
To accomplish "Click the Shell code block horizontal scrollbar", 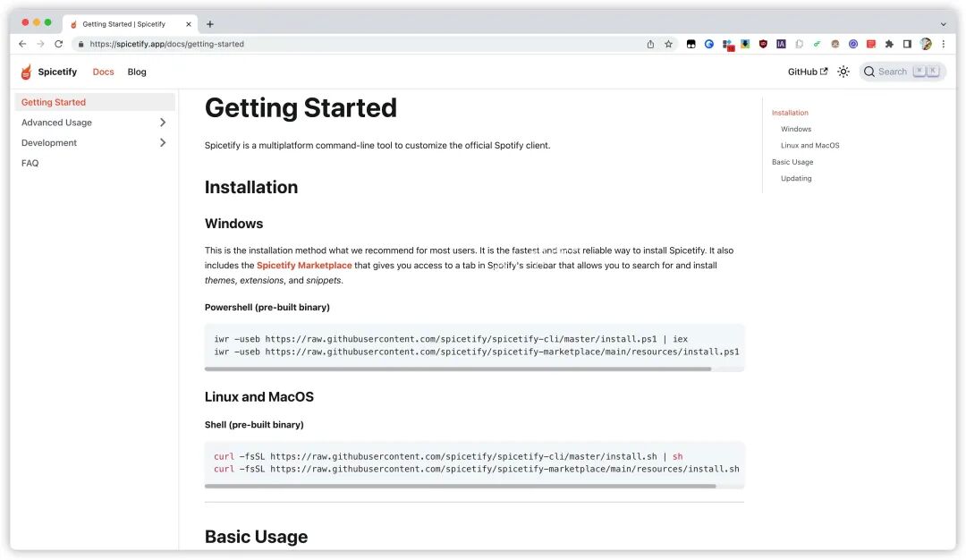I will [x=461, y=487].
